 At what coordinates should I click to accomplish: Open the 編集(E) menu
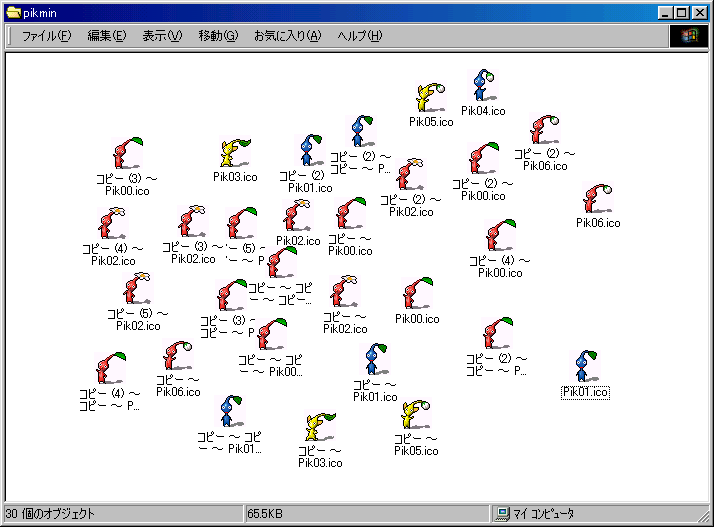point(107,36)
